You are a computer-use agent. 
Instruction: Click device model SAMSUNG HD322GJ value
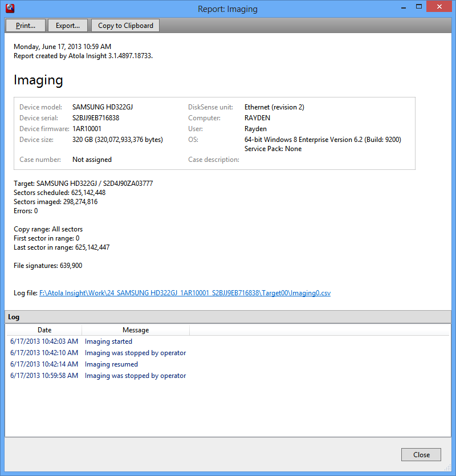[102, 107]
